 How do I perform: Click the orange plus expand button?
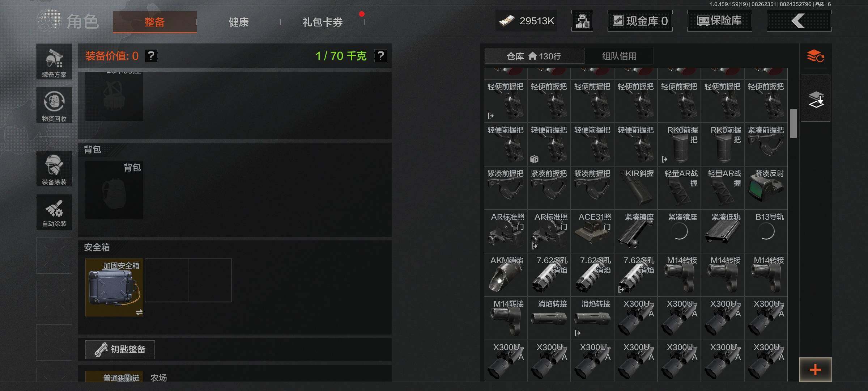(x=815, y=370)
